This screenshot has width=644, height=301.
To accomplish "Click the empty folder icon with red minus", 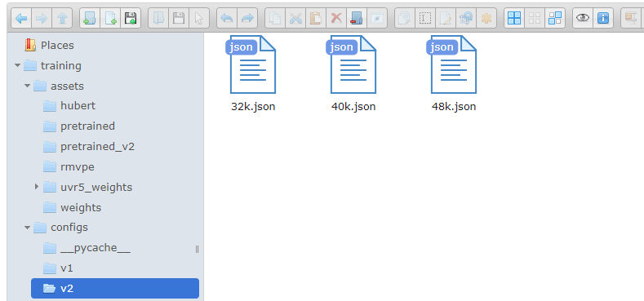I will 357,18.
